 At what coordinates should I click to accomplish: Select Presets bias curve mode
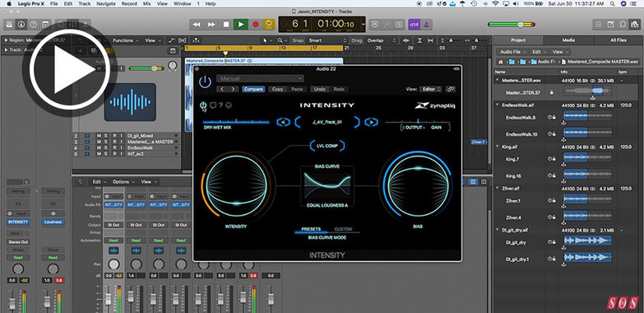[311, 229]
